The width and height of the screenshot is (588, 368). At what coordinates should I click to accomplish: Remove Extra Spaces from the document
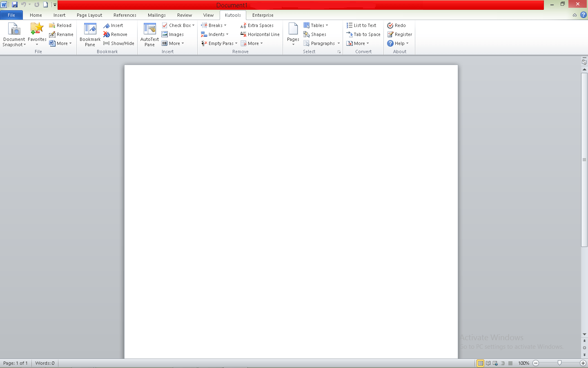pos(257,25)
